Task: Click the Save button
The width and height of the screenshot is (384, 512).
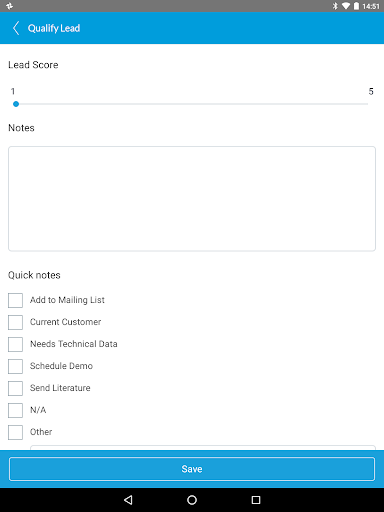Action: [192, 469]
